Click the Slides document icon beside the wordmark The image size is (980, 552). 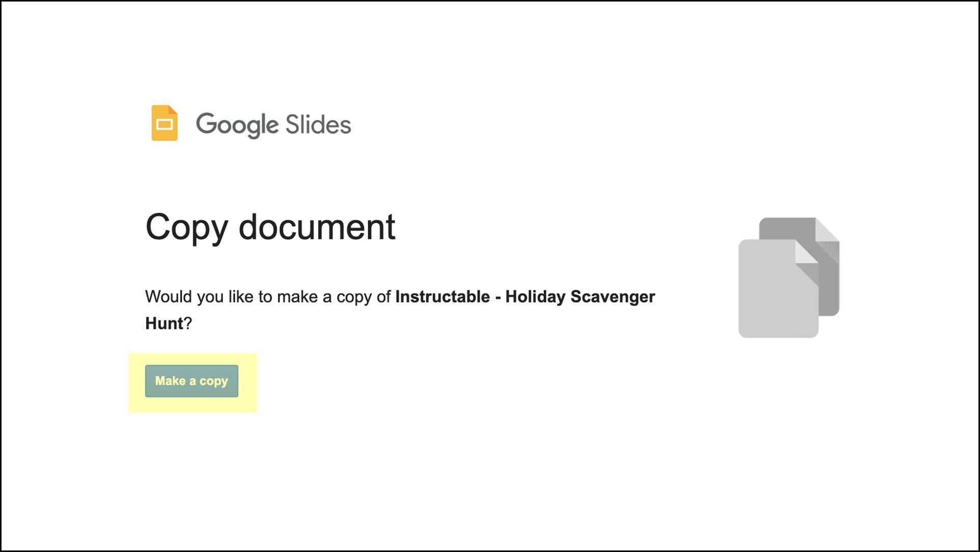click(x=164, y=124)
